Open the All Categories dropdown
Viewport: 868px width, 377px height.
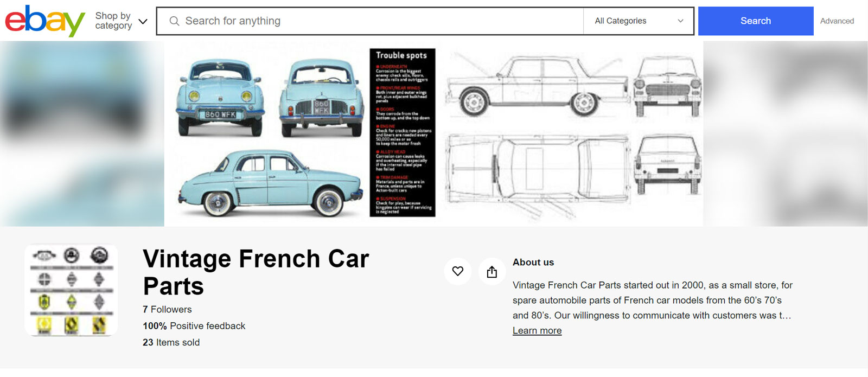(x=637, y=21)
